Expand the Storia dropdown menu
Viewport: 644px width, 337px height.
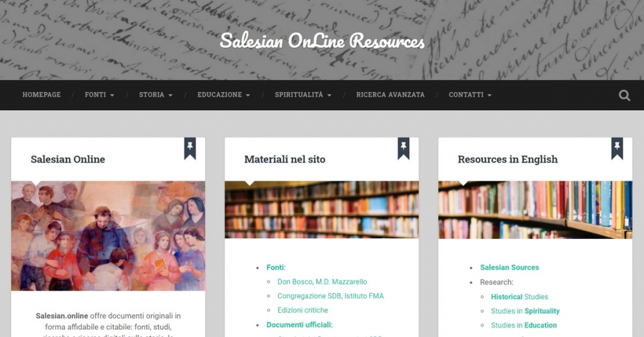[x=156, y=95]
